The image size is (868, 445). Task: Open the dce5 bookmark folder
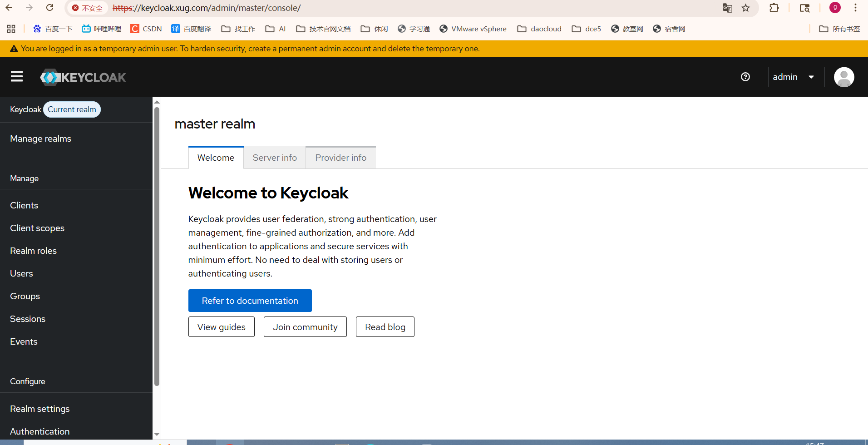coord(586,29)
